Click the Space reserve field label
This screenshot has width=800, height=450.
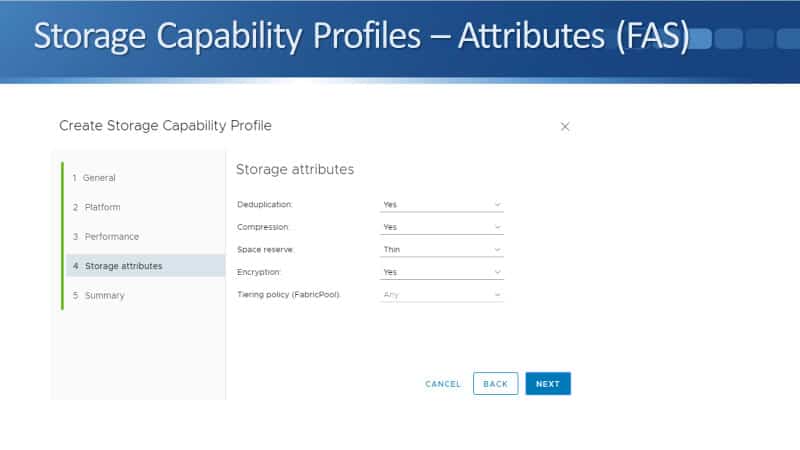tap(266, 250)
